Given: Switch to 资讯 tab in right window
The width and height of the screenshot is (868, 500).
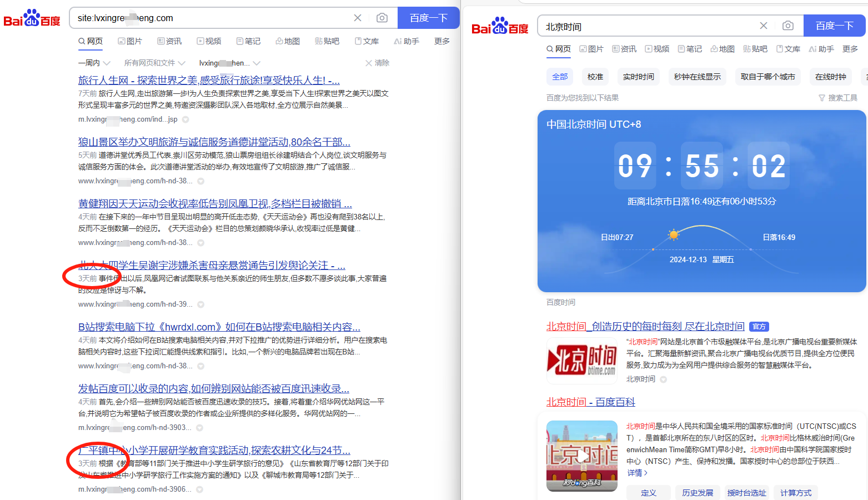Looking at the screenshot, I should (624, 49).
